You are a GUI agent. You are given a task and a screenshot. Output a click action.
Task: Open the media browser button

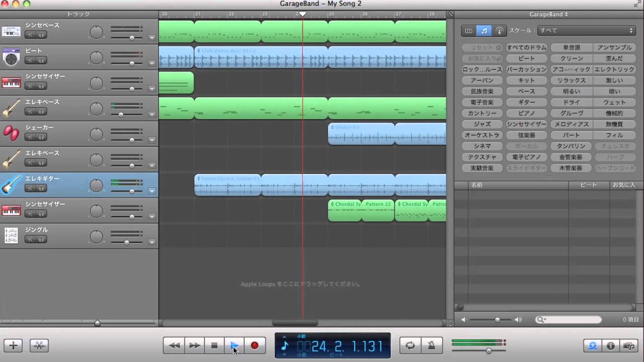(629, 345)
